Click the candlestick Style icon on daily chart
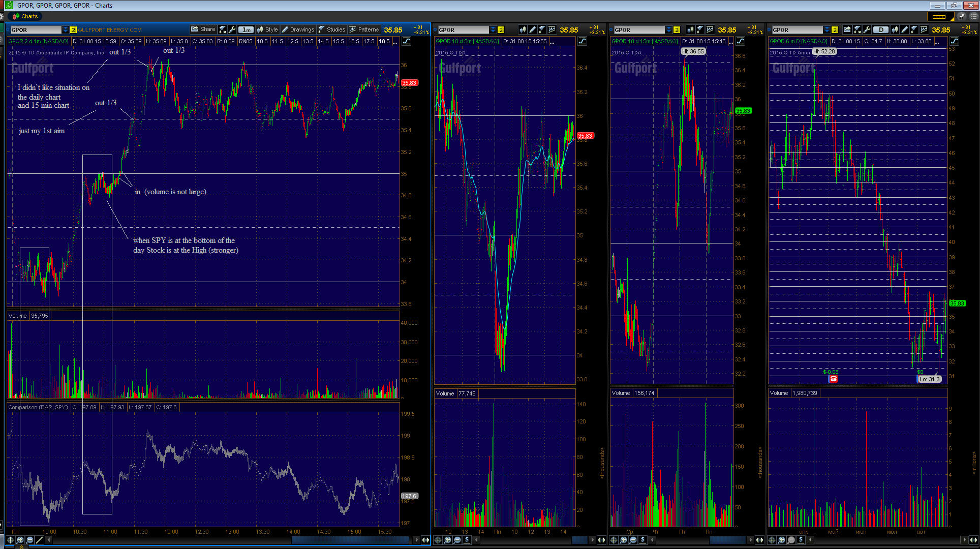This screenshot has height=549, width=980. pyautogui.click(x=895, y=29)
